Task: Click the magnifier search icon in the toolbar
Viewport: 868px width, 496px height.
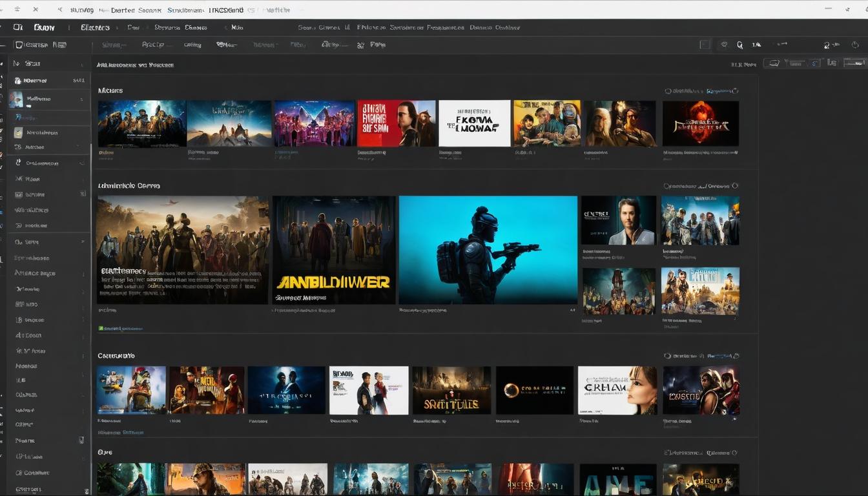Action: pos(739,45)
